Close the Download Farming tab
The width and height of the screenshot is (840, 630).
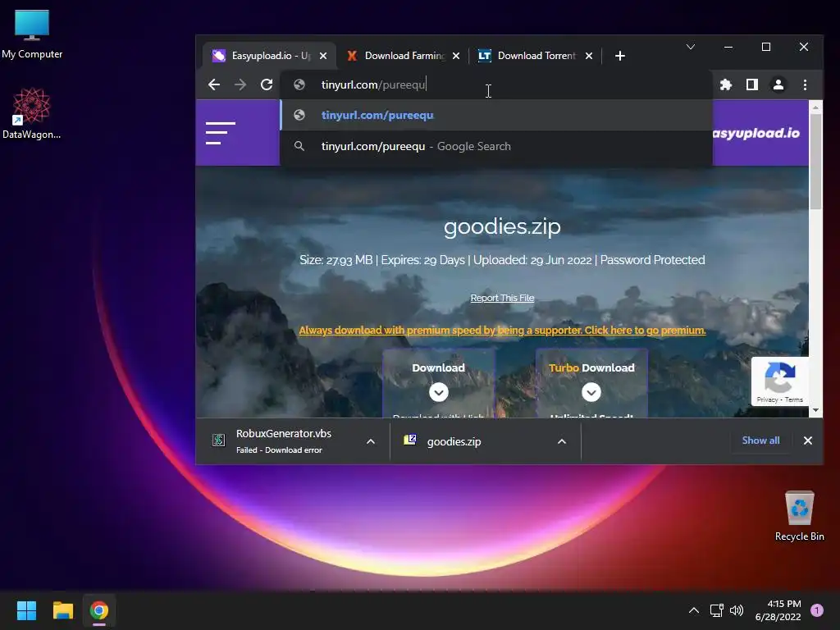(x=456, y=56)
